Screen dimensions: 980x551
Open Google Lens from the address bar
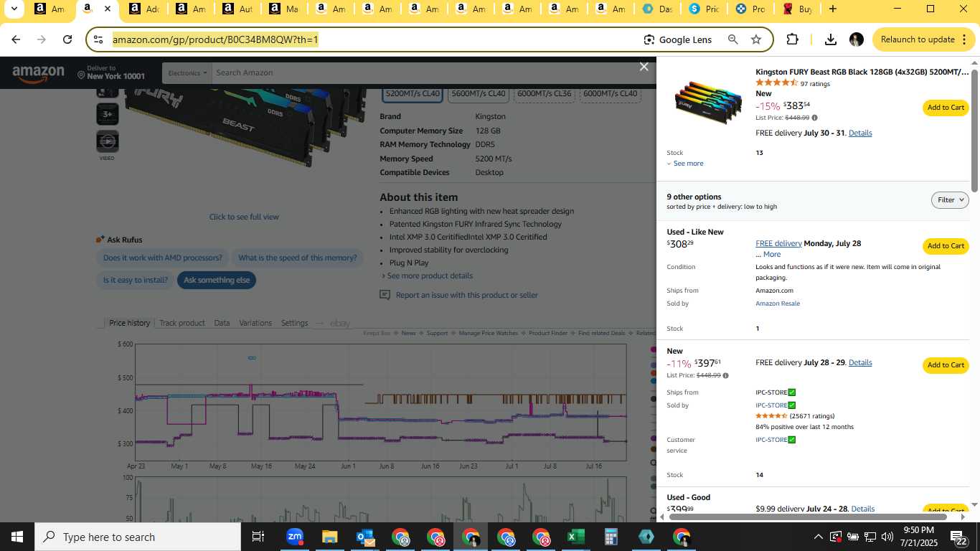[678, 39]
